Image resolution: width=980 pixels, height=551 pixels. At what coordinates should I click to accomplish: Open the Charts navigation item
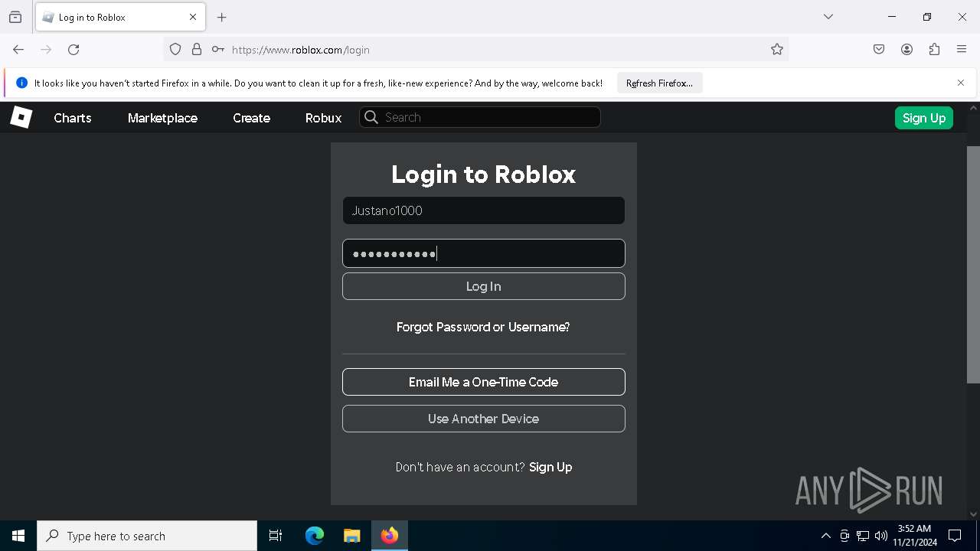pyautogui.click(x=73, y=118)
